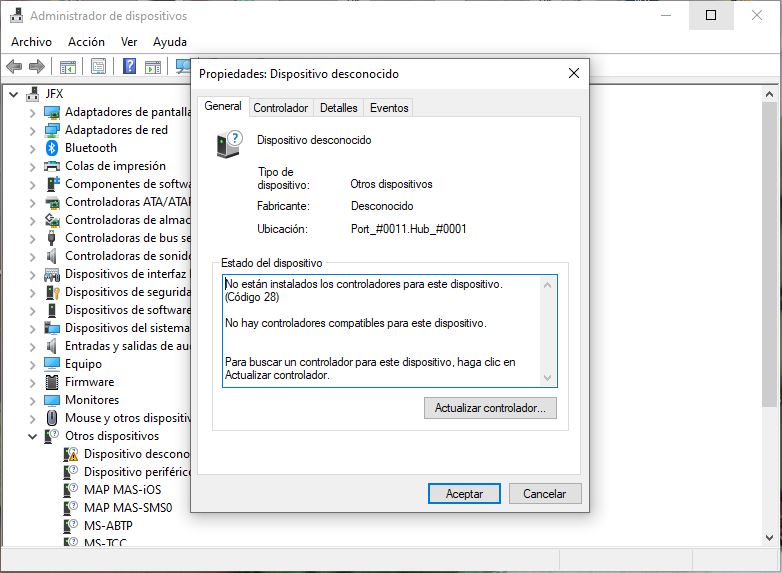The width and height of the screenshot is (782, 573).
Task: Select Dispositivos de software category
Action: pyautogui.click(x=128, y=310)
